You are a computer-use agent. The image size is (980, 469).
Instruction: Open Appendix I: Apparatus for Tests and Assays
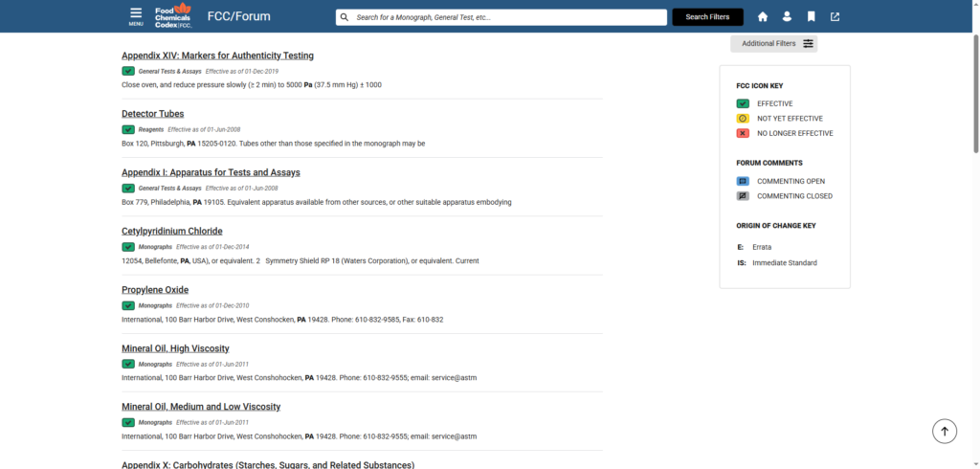click(211, 172)
